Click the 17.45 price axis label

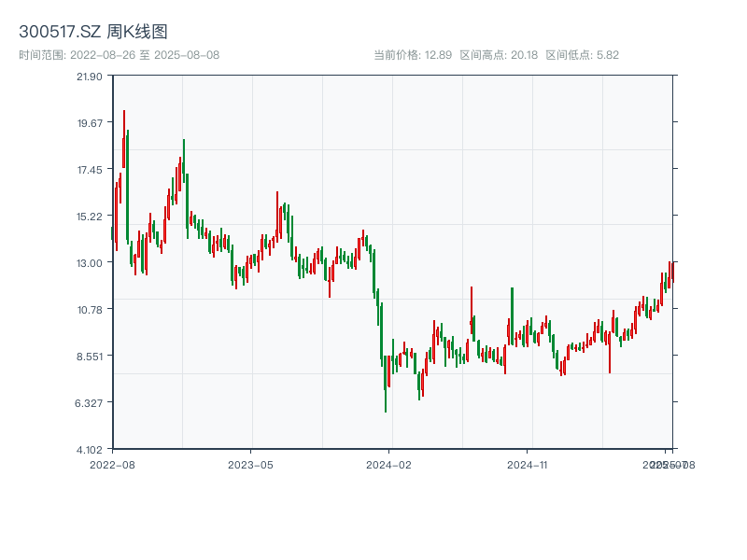[x=90, y=169]
